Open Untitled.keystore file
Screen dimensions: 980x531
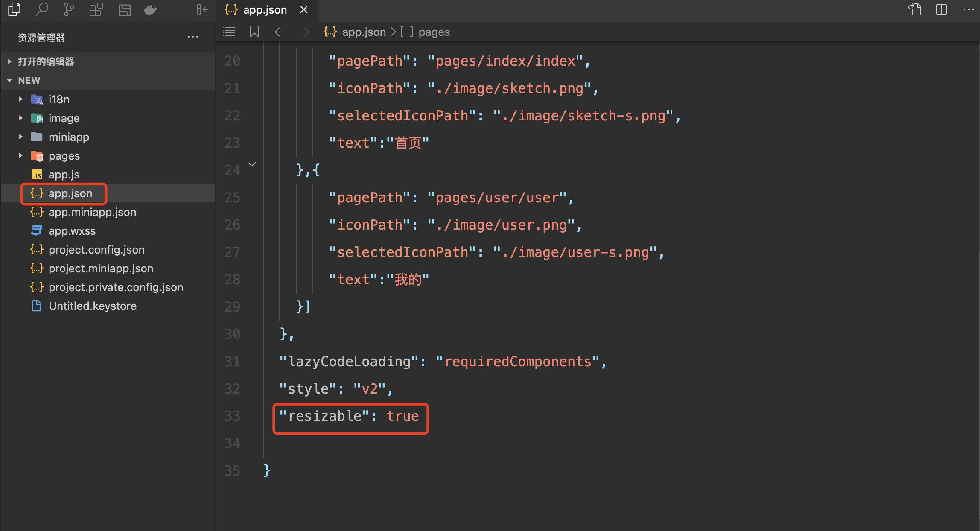108,306
